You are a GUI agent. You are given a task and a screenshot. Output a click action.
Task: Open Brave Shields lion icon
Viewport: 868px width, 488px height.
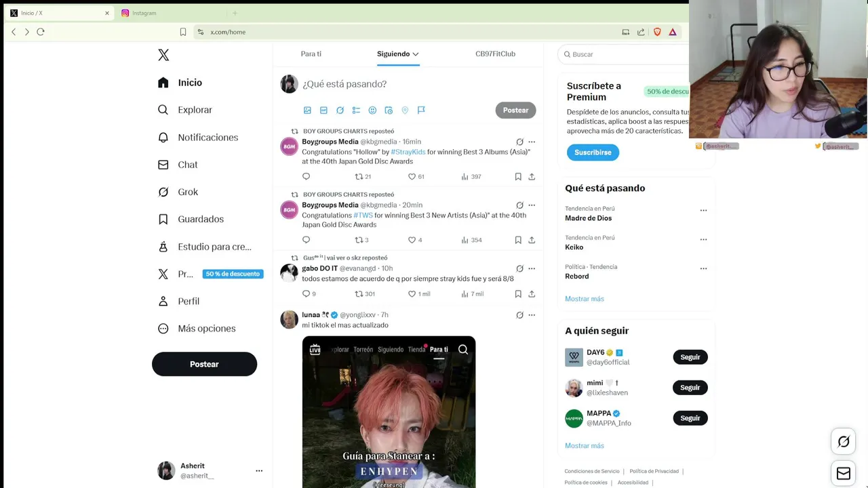coord(657,32)
